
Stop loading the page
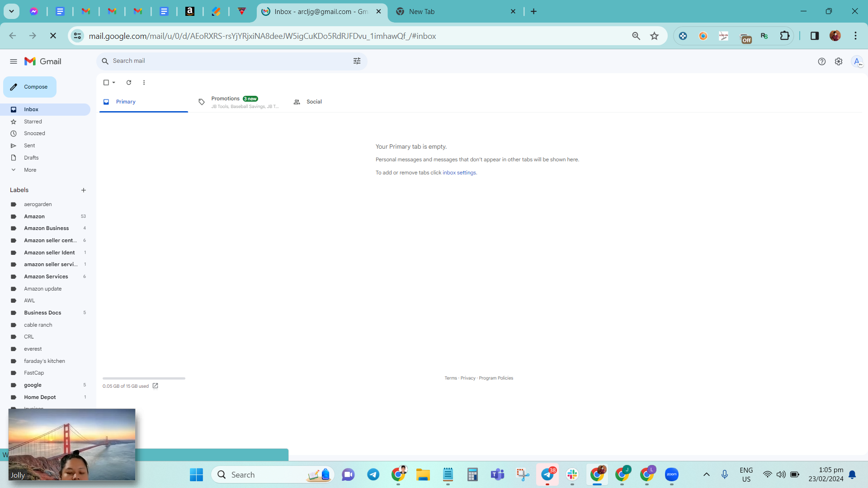pyautogui.click(x=53, y=36)
